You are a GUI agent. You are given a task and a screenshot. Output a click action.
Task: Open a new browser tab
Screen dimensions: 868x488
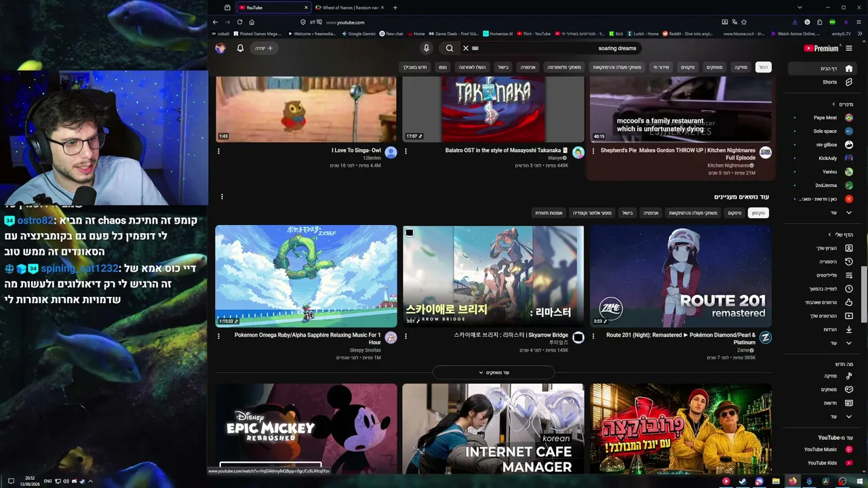pos(395,7)
